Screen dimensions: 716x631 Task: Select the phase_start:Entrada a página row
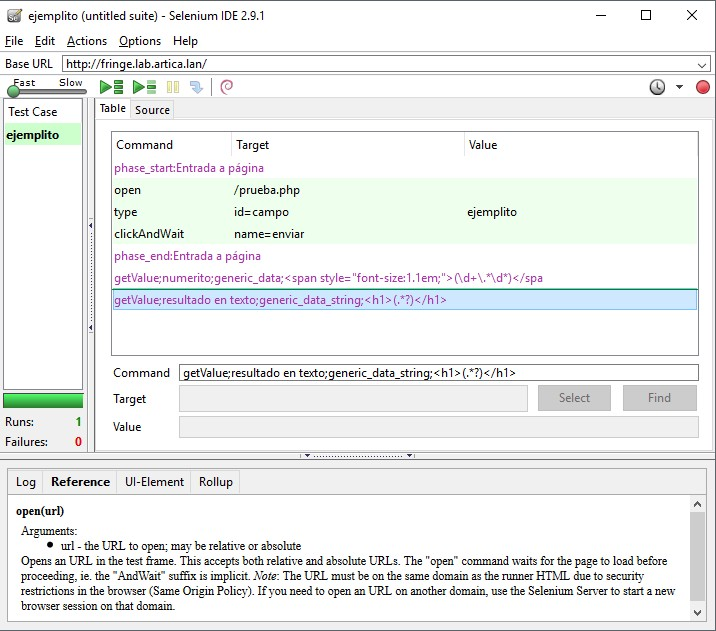tap(405, 168)
